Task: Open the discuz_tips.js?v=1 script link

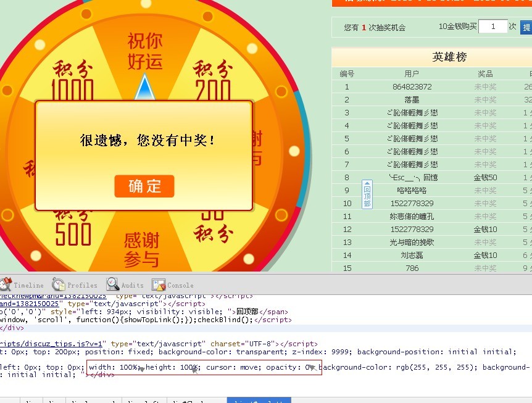Action: pos(51,344)
